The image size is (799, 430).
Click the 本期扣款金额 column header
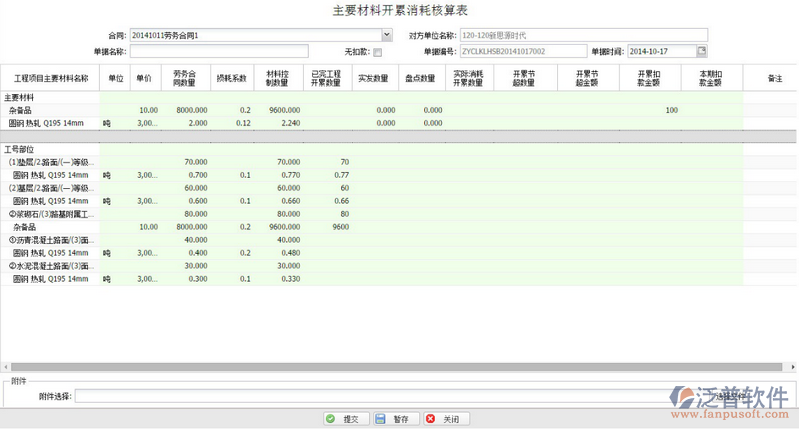coord(712,77)
